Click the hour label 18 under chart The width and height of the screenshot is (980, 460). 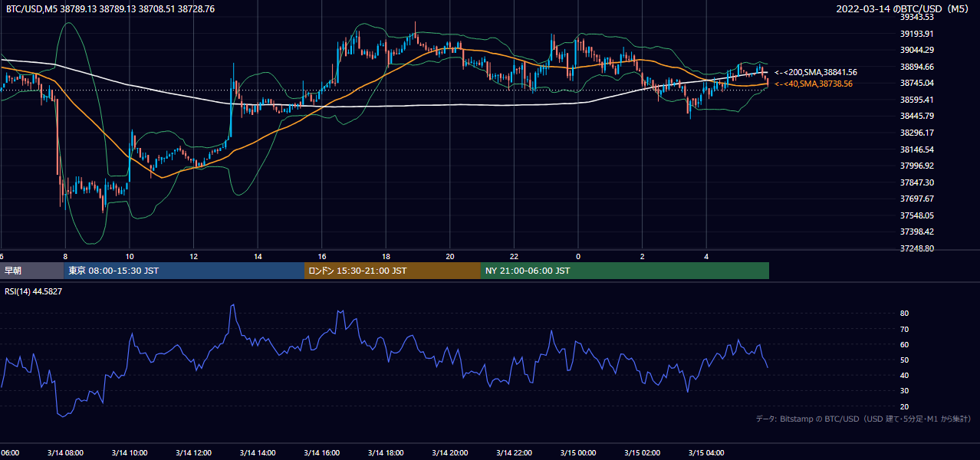click(x=386, y=257)
